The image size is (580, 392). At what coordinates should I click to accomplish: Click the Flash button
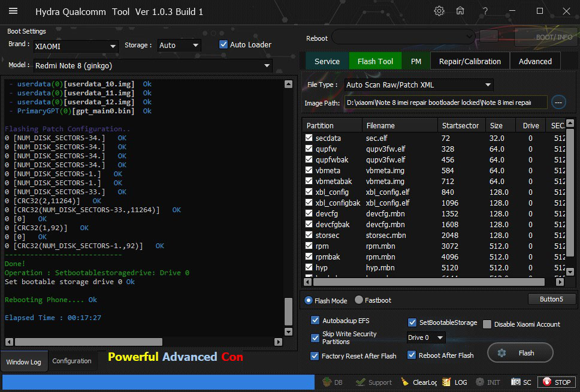519,353
